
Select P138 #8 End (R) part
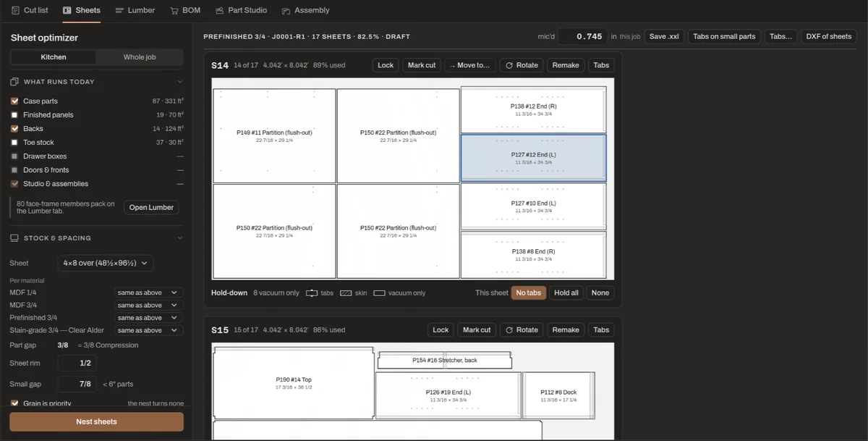click(x=533, y=255)
